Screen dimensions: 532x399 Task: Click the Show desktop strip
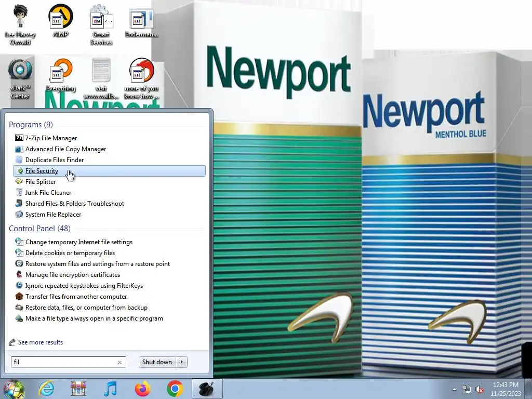[528, 389]
